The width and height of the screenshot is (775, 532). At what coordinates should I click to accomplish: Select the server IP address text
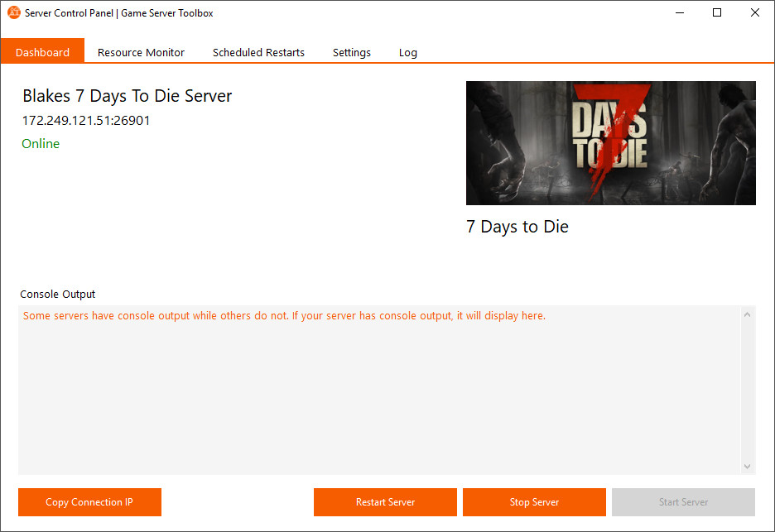(86, 120)
